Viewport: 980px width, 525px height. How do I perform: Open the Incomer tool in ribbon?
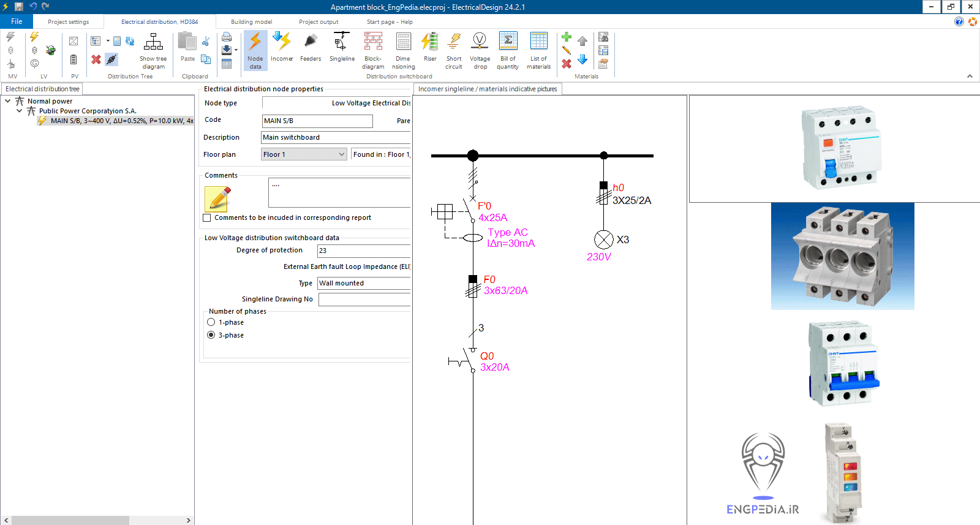282,48
